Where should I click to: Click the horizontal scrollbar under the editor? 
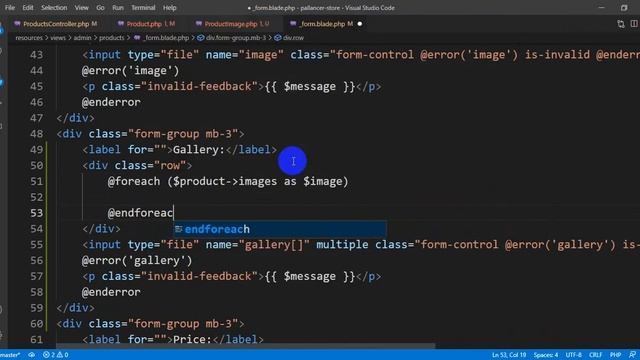coord(245,346)
